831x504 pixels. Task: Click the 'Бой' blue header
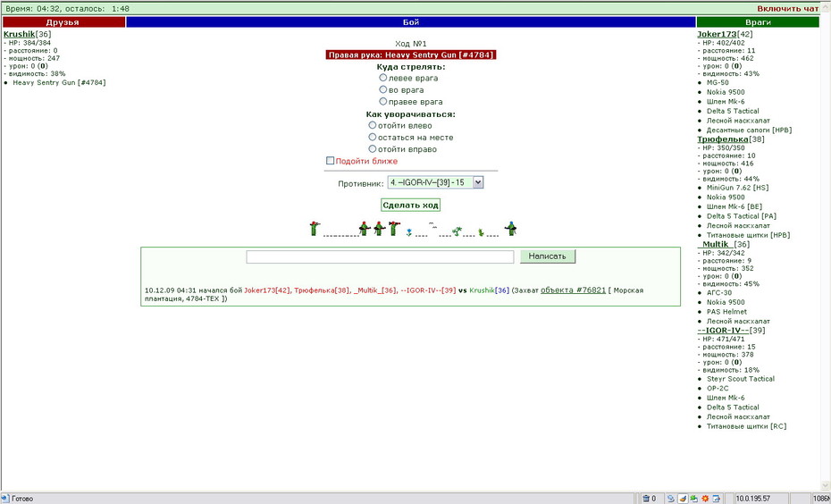pos(411,21)
